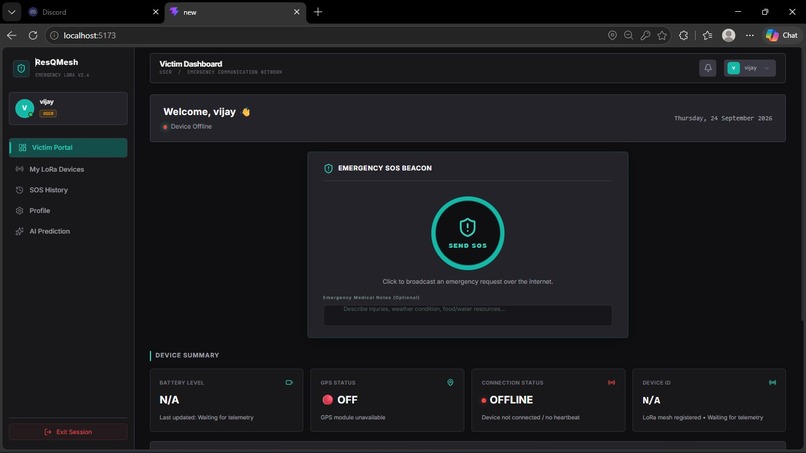
Task: Click the USER badge under vijay
Action: click(x=48, y=113)
